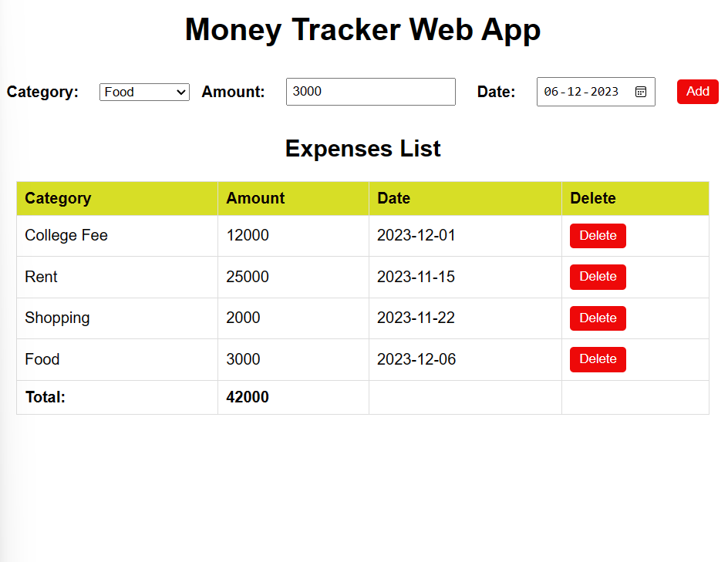Click the Amount input field containing 3000
This screenshot has height=562, width=728.
pos(370,92)
